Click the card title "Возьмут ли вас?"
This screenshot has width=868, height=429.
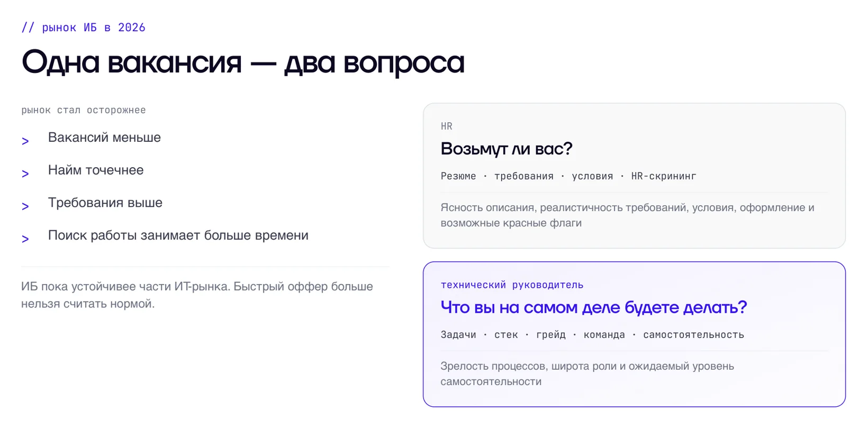507,149
